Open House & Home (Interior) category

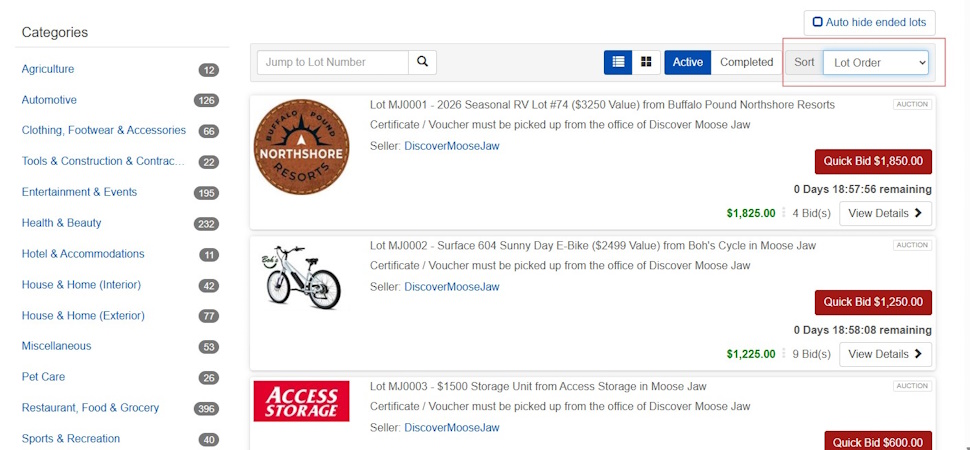pos(81,285)
